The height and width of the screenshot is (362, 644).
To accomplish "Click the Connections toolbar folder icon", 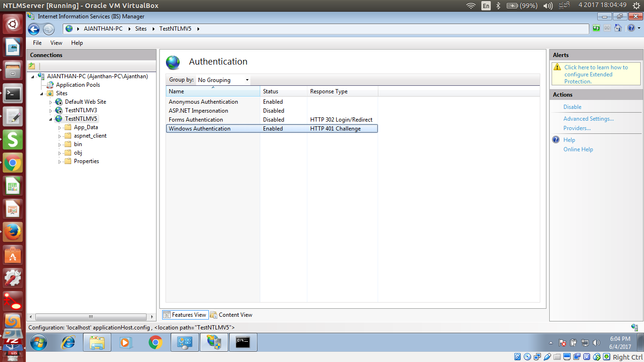I will click(32, 66).
